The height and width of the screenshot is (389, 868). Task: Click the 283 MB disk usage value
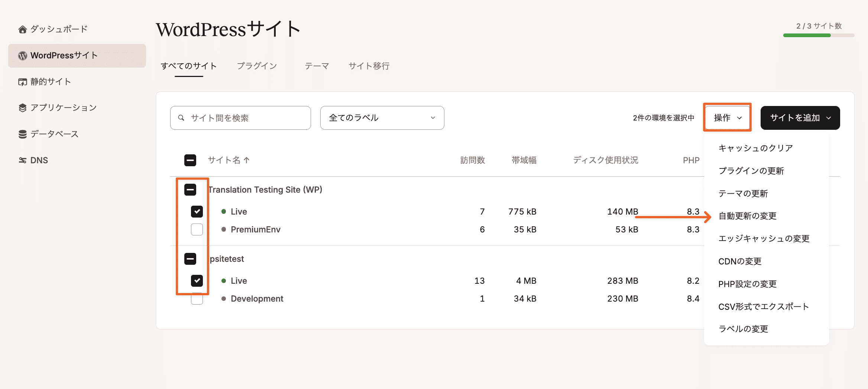coord(623,281)
